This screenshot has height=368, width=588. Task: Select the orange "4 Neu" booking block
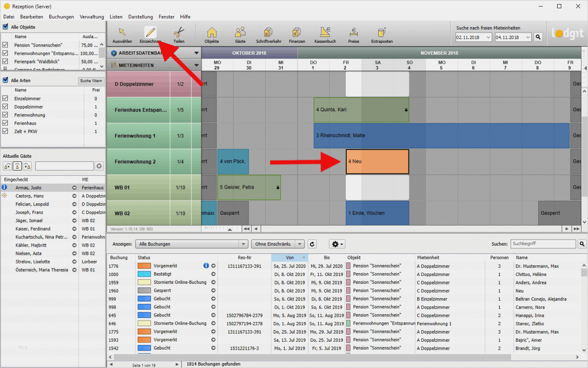377,161
